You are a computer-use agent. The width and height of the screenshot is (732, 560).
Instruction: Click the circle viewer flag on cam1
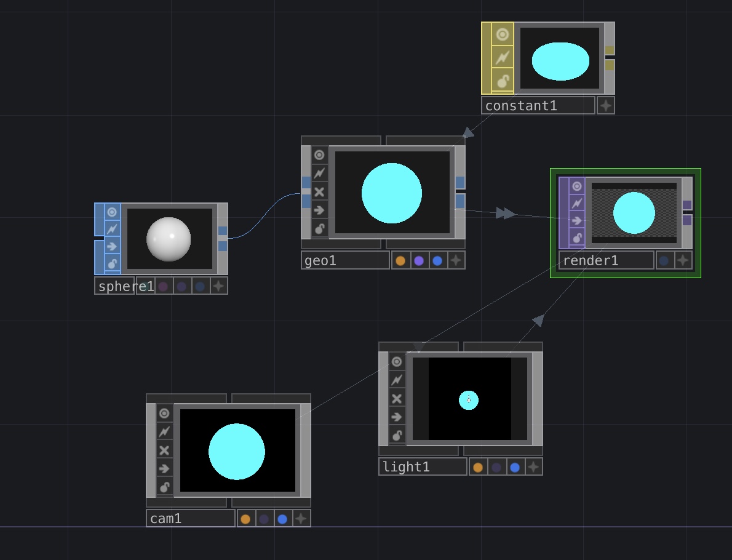click(164, 414)
